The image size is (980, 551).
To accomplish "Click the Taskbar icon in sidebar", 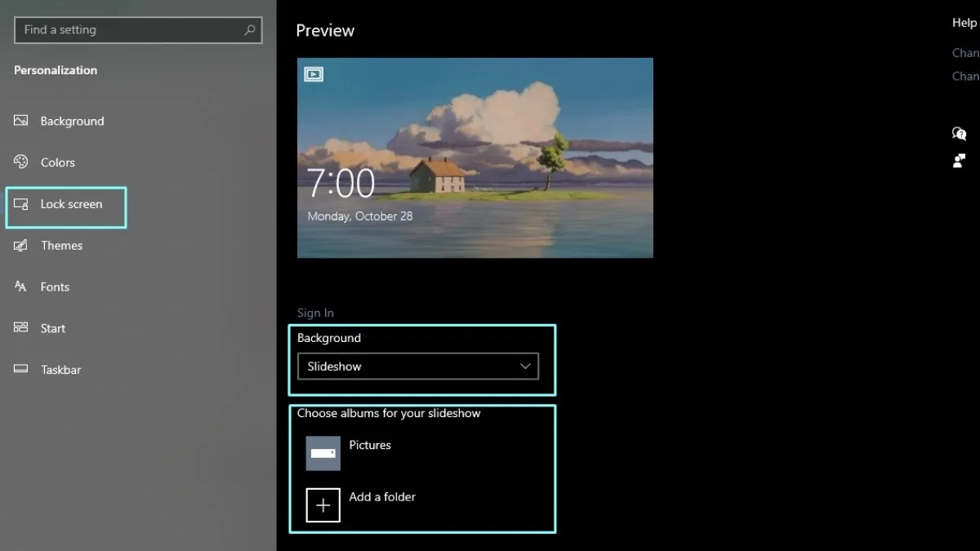I will coord(21,370).
